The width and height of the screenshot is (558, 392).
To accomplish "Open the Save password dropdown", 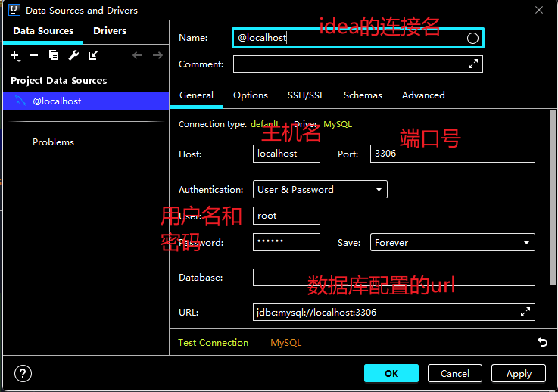I will pyautogui.click(x=452, y=242).
